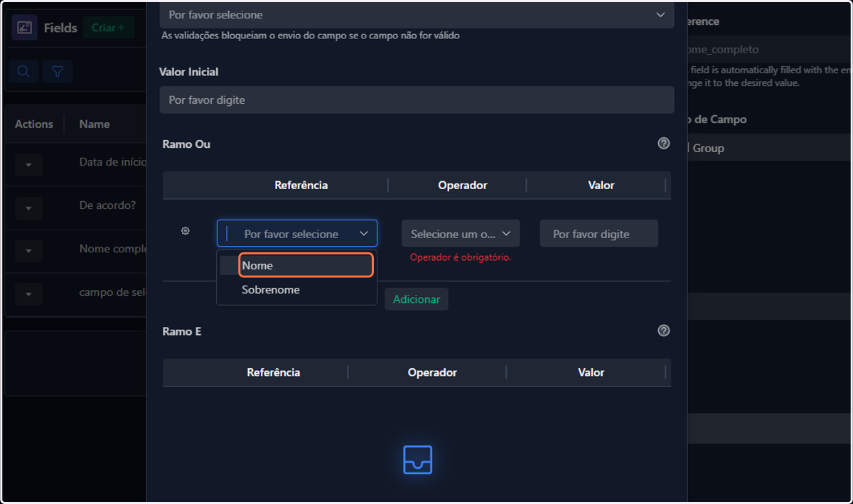Open the filter funnel icon
The image size is (853, 504).
[x=58, y=71]
